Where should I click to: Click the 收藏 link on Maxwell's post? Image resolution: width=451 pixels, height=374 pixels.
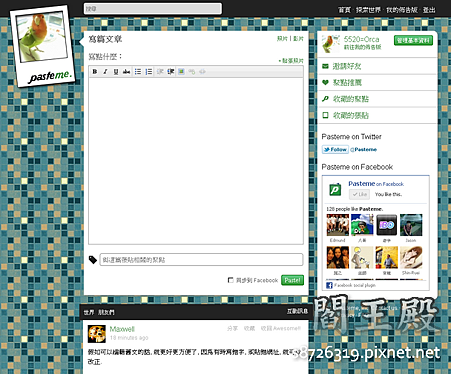249,328
